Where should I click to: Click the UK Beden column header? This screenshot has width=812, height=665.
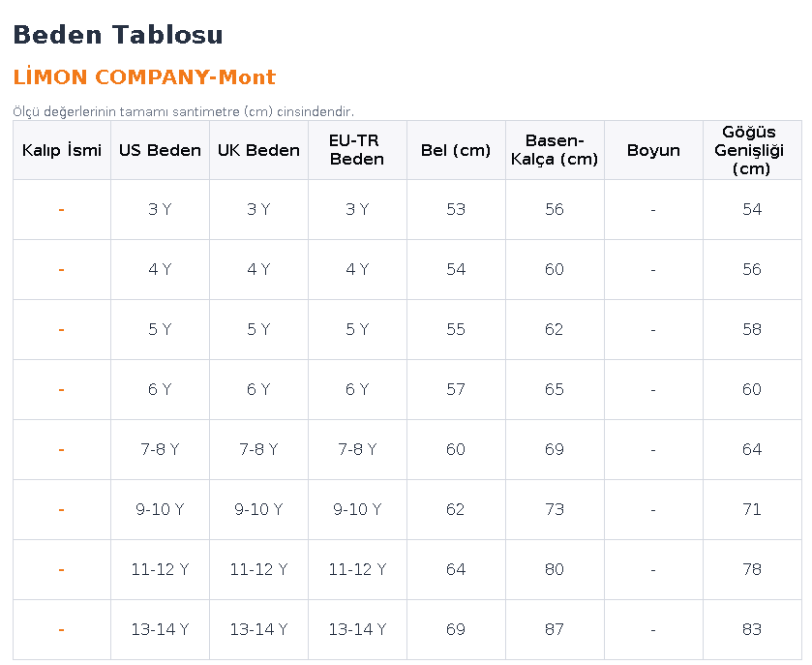click(259, 150)
